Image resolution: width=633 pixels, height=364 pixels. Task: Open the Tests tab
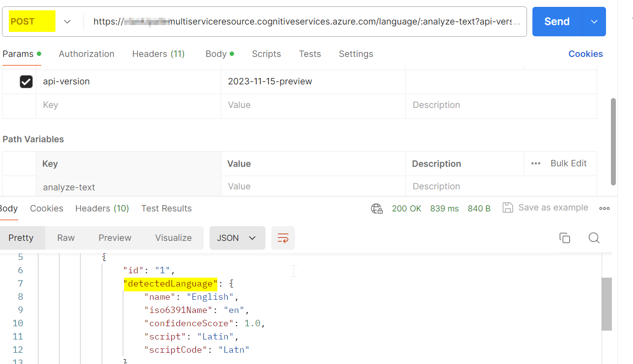[x=310, y=54]
